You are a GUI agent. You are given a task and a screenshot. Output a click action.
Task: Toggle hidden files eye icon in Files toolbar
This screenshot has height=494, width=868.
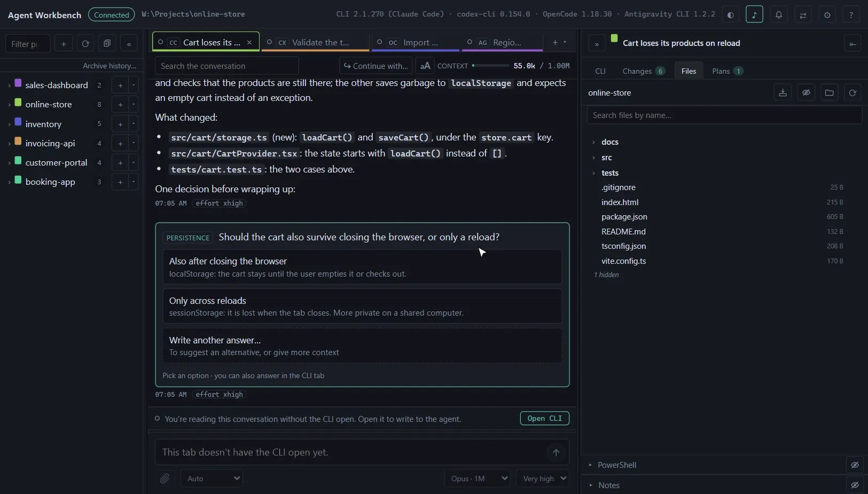pyautogui.click(x=806, y=92)
